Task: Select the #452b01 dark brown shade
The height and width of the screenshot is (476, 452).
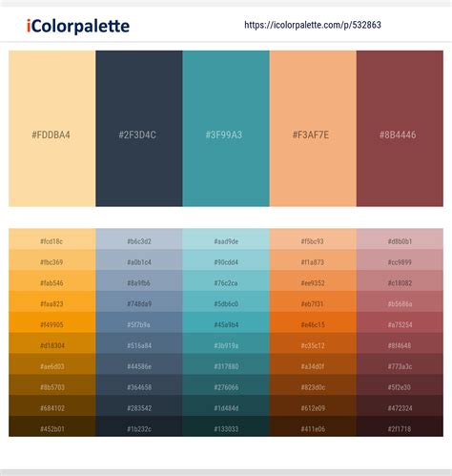Action: tap(52, 426)
